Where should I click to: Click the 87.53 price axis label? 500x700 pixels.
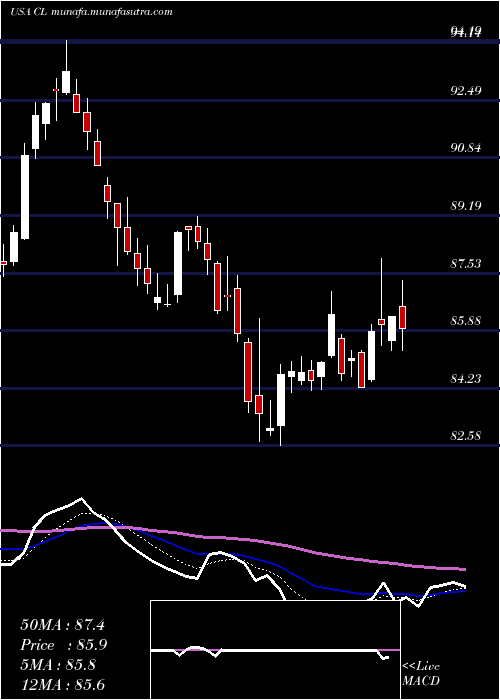466,264
